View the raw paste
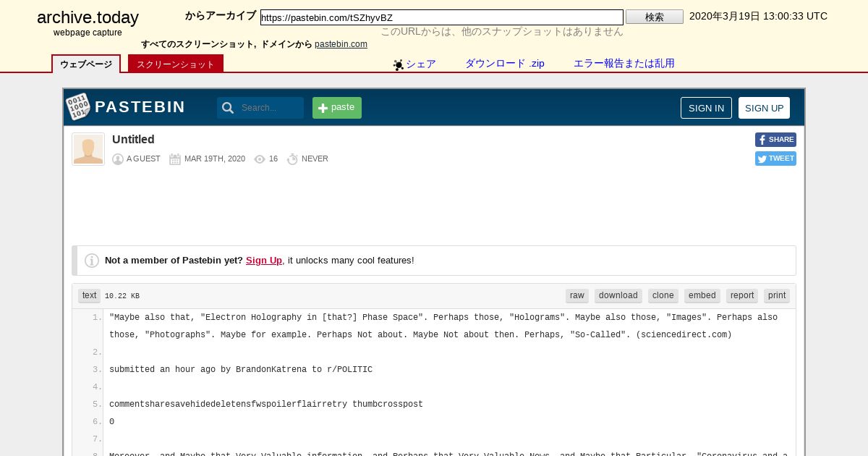 click(x=577, y=295)
